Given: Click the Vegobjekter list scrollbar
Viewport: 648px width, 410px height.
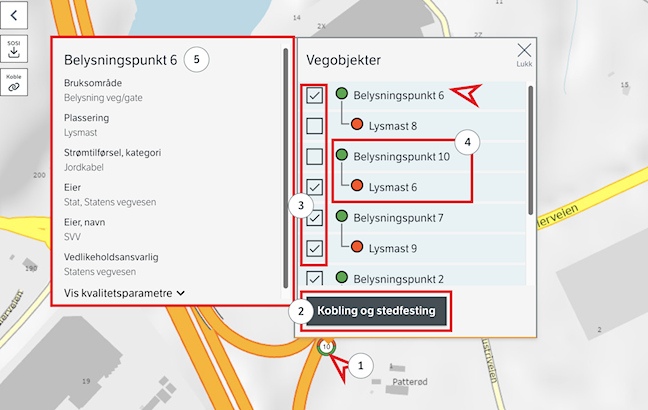Looking at the screenshot, I should point(531,150).
